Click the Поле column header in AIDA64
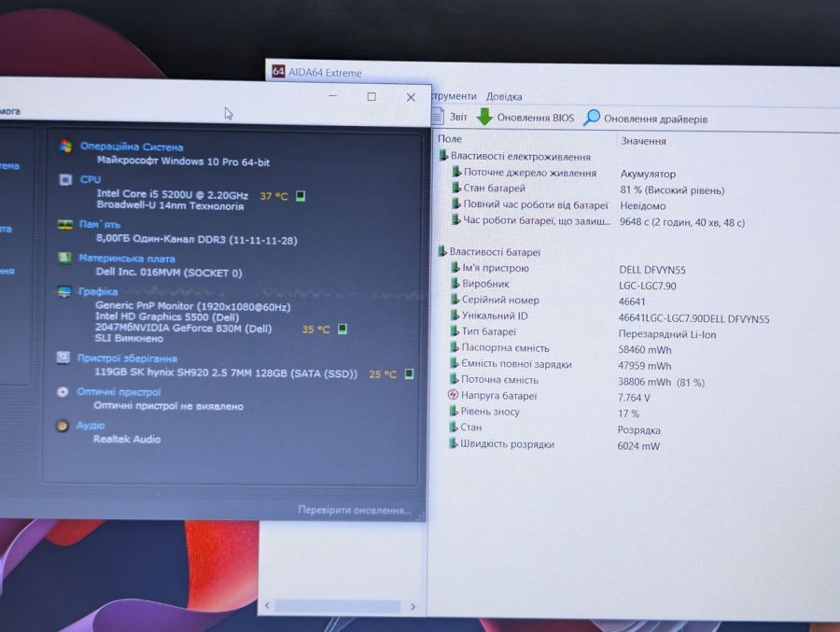Image resolution: width=840 pixels, height=632 pixels. 450,139
